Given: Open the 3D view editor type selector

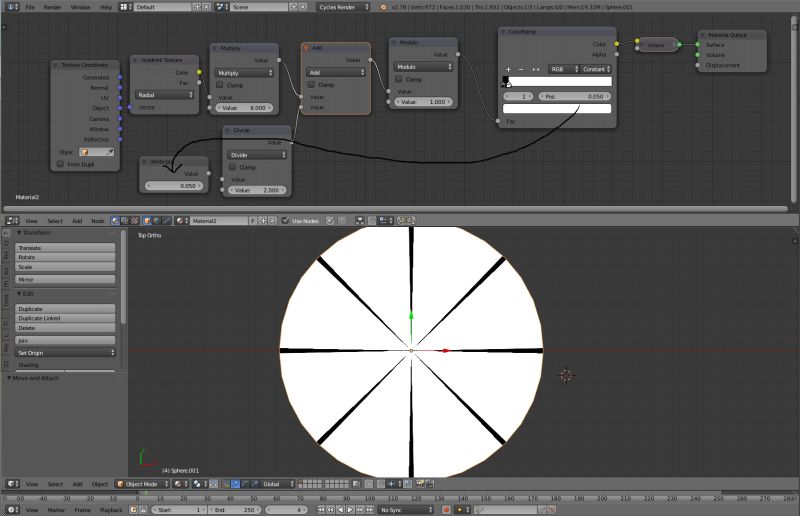Looking at the screenshot, I should pyautogui.click(x=12, y=484).
